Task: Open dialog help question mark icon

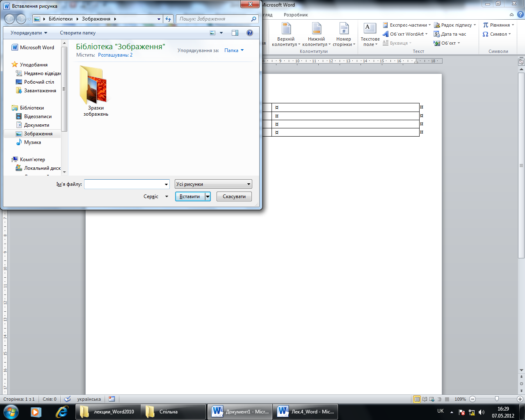Action: pyautogui.click(x=249, y=33)
